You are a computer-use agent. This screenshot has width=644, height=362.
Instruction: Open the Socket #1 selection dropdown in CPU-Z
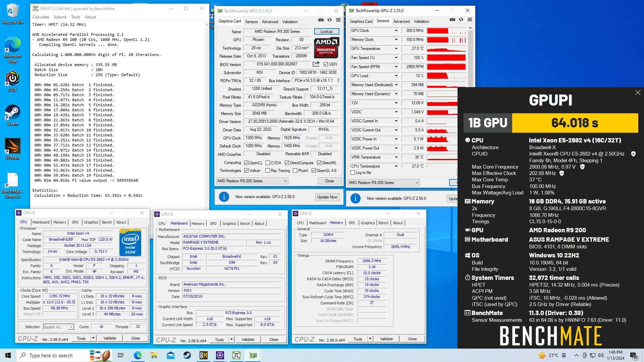pyautogui.click(x=58, y=327)
